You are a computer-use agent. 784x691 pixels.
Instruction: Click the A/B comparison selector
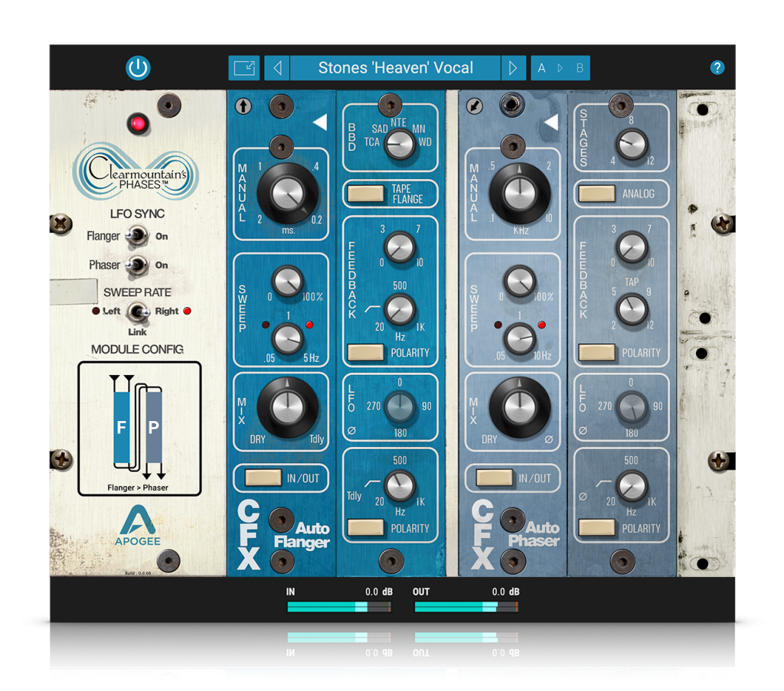pos(560,68)
